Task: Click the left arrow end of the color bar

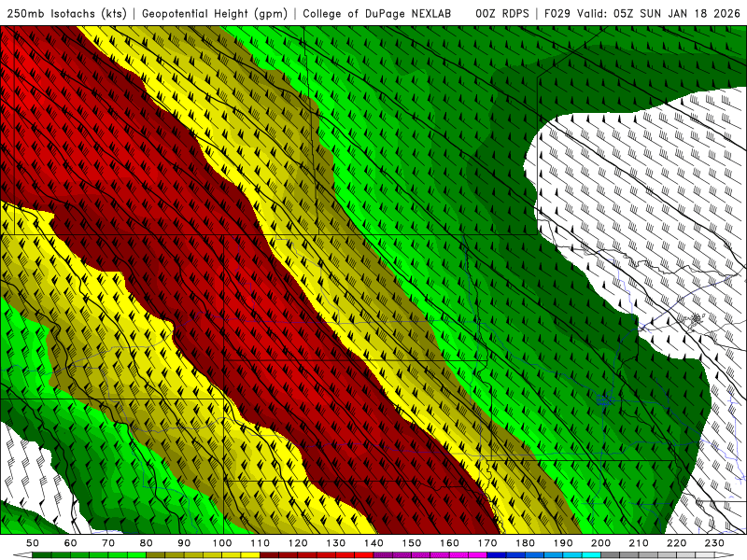Action: (x=22, y=554)
